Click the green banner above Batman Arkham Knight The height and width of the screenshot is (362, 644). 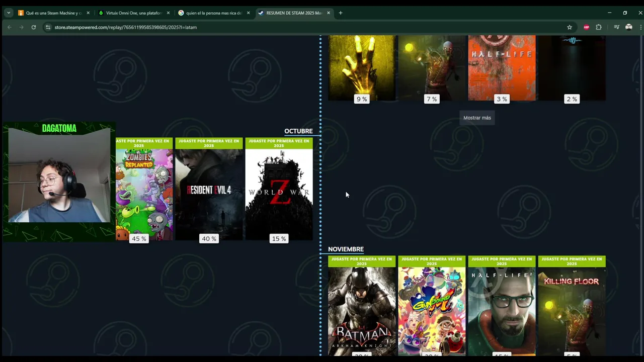(362, 261)
